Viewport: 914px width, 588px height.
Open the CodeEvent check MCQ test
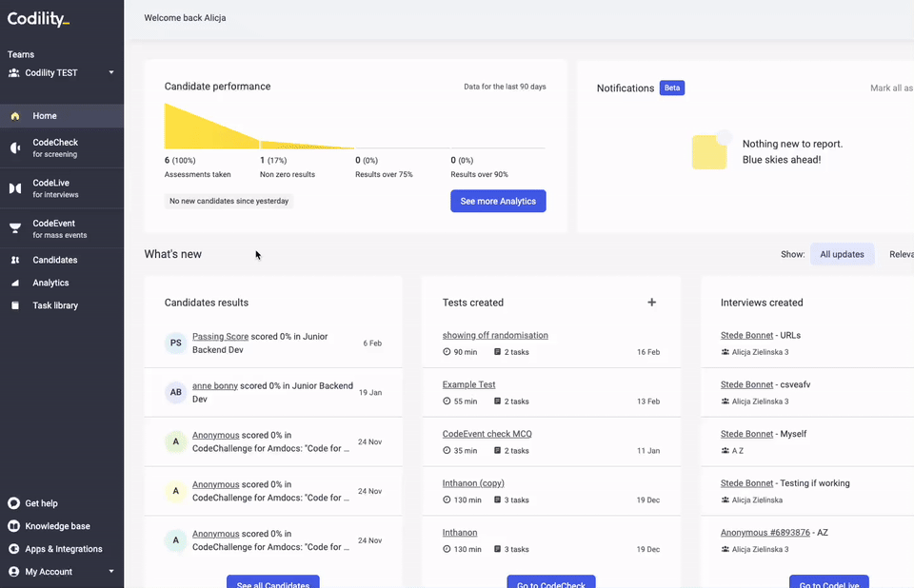[487, 434]
